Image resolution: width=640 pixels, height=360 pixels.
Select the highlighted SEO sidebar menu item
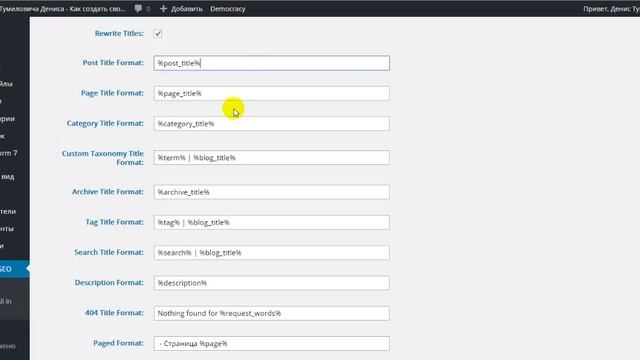point(15,269)
